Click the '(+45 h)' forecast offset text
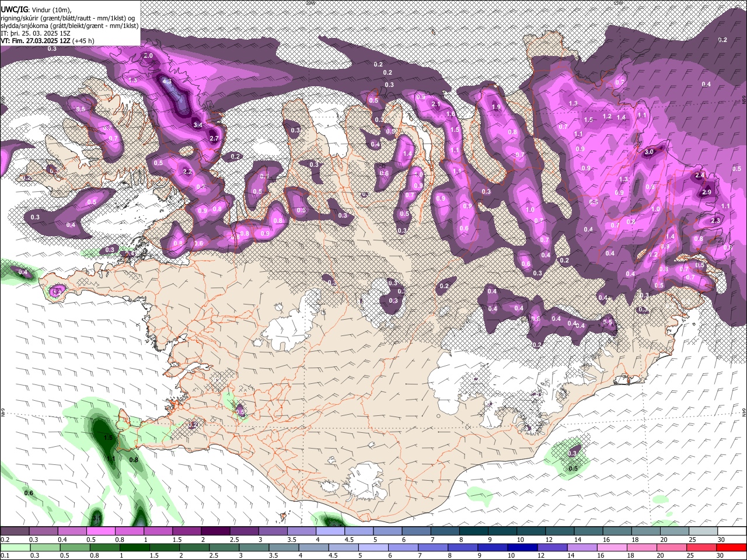 [x=83, y=41]
